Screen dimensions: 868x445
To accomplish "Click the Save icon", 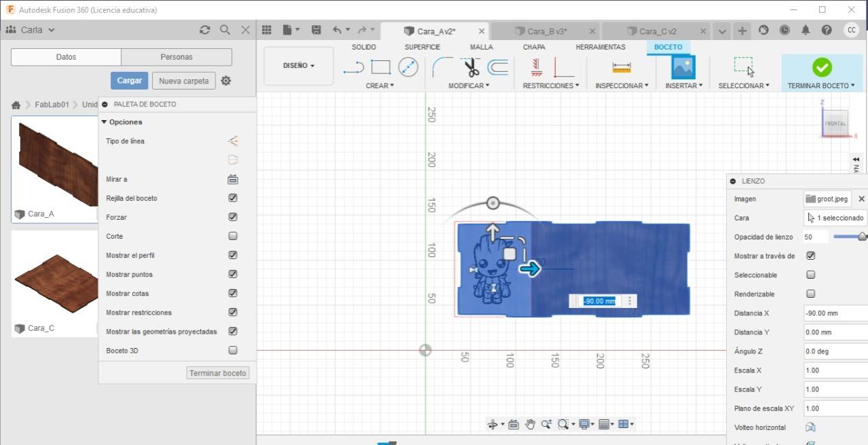I will [316, 30].
